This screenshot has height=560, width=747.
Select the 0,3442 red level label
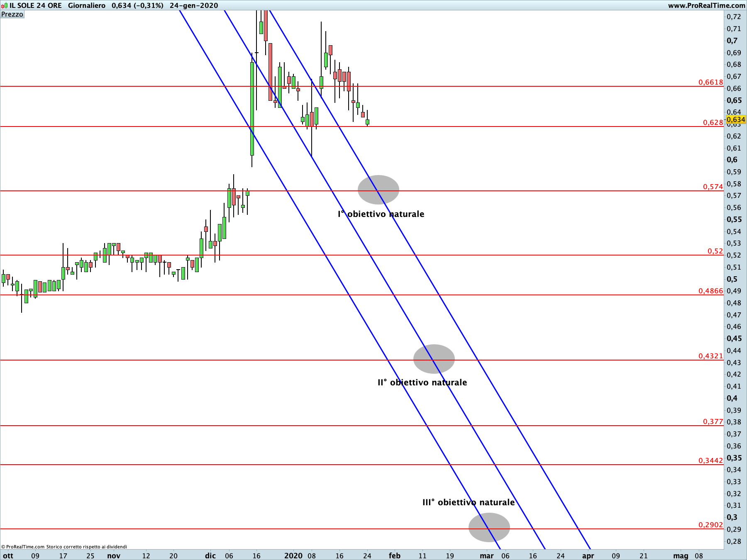(x=711, y=460)
